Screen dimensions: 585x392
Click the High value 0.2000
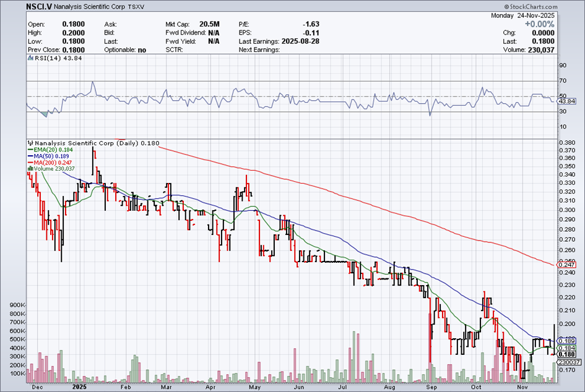pos(74,33)
